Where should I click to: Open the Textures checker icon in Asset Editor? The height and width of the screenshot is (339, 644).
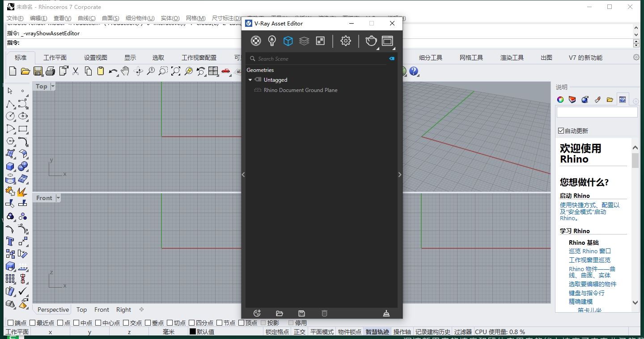pyautogui.click(x=320, y=41)
